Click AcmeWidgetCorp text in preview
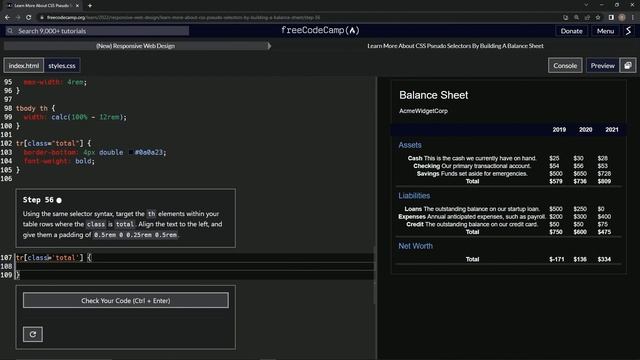The height and width of the screenshot is (360, 640). coord(423,111)
